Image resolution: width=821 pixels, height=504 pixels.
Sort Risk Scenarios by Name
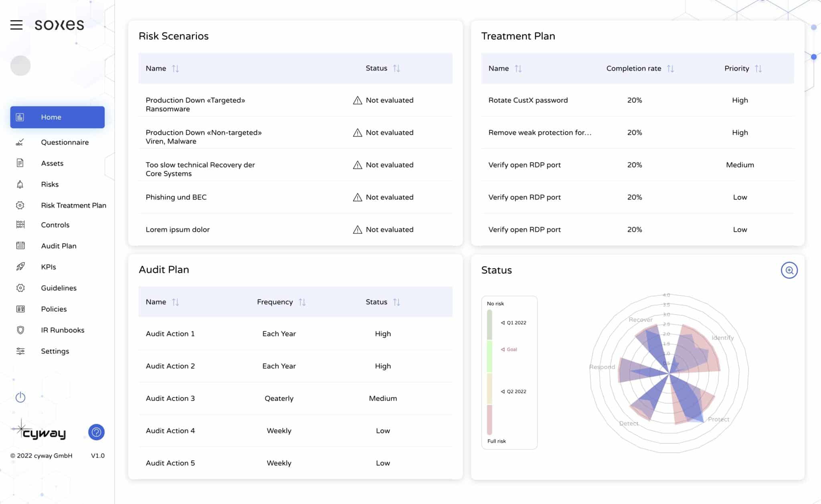pos(175,69)
